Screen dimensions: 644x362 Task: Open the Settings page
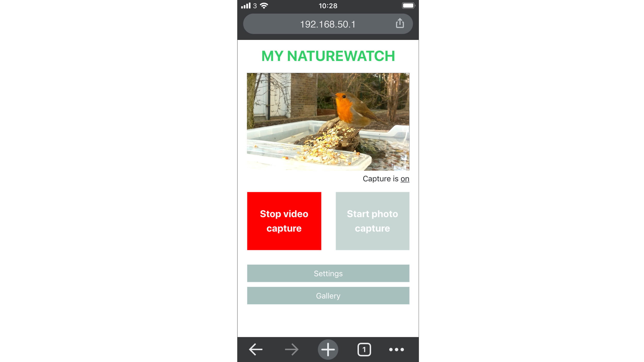(x=328, y=274)
